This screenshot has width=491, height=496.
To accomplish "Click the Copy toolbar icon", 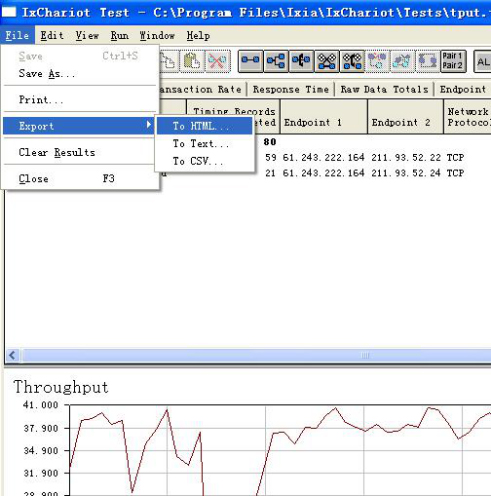I will click(168, 61).
